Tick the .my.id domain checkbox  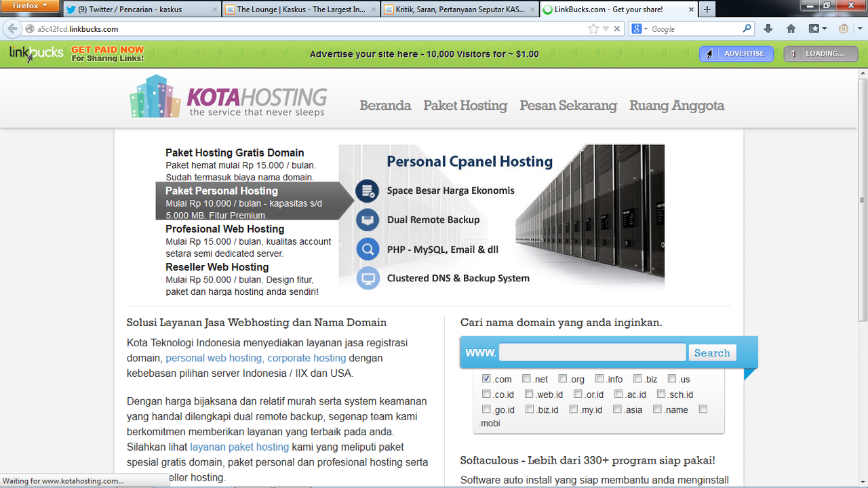tap(574, 409)
